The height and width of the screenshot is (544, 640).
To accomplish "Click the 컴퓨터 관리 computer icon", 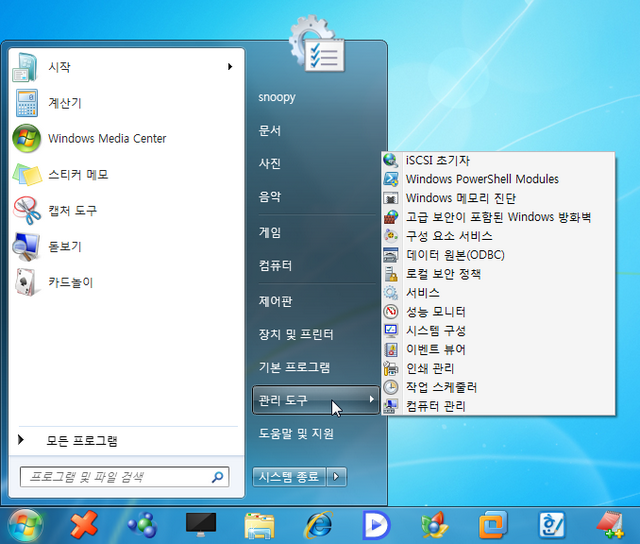I will pos(391,406).
